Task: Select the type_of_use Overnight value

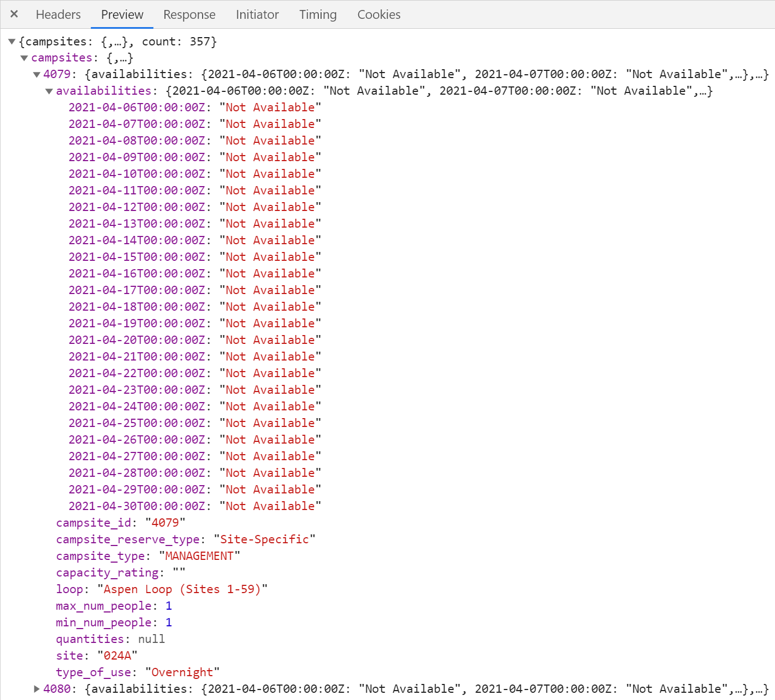Action: (182, 672)
